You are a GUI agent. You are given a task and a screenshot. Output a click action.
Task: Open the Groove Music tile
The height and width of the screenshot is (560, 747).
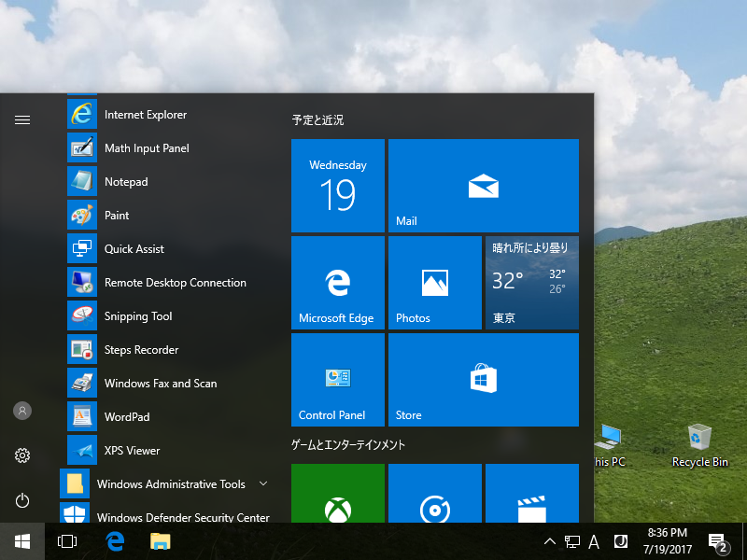click(x=435, y=494)
